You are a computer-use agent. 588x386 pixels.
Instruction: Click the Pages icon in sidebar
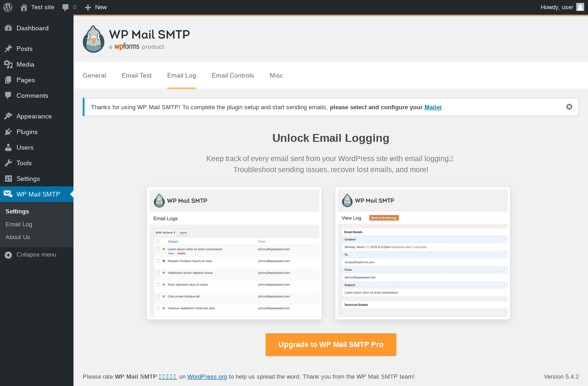(x=8, y=80)
